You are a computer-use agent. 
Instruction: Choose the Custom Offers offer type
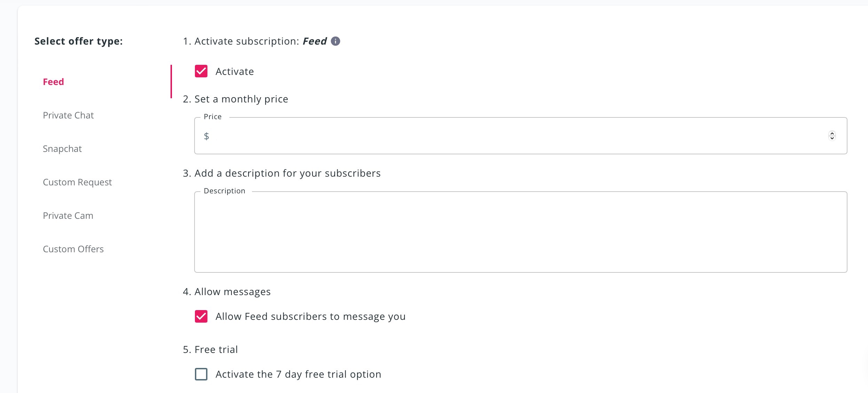pos(73,249)
